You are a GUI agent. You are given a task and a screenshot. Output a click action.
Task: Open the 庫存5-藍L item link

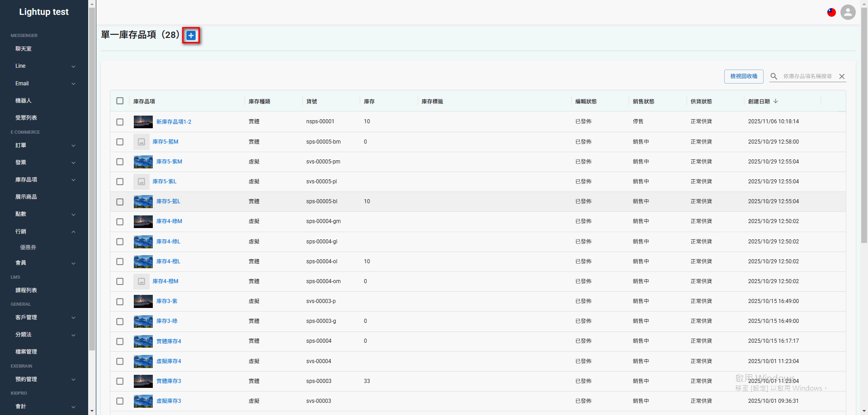pos(168,201)
